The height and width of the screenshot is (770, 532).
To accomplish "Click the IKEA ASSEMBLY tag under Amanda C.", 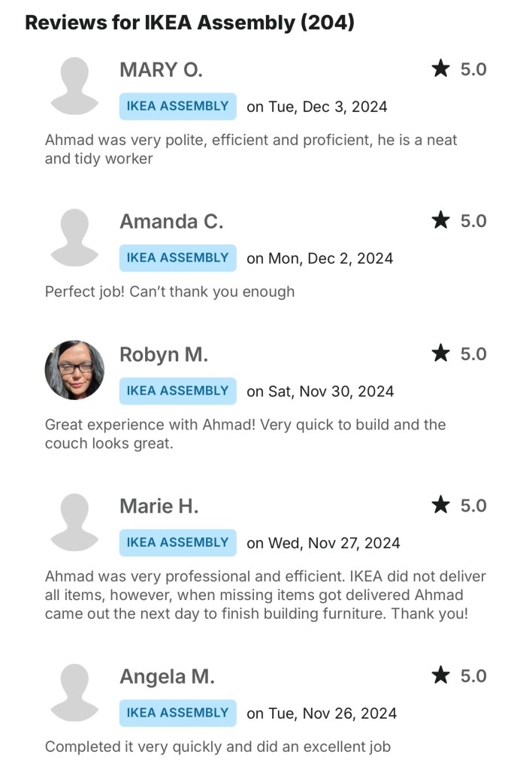I will click(x=177, y=258).
